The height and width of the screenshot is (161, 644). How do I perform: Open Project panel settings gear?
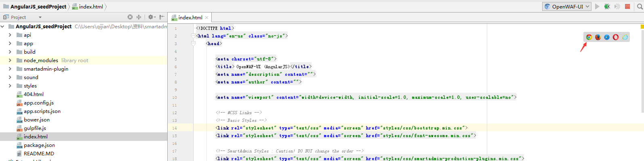pyautogui.click(x=151, y=17)
